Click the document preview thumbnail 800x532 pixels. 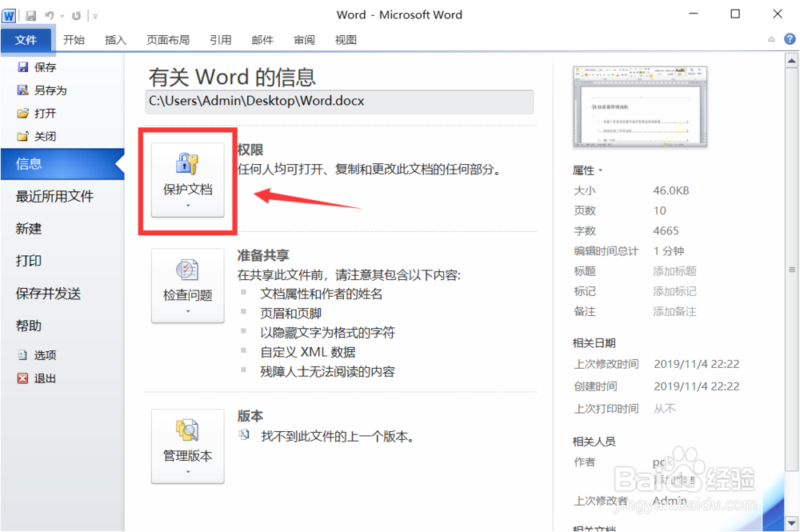click(x=639, y=106)
